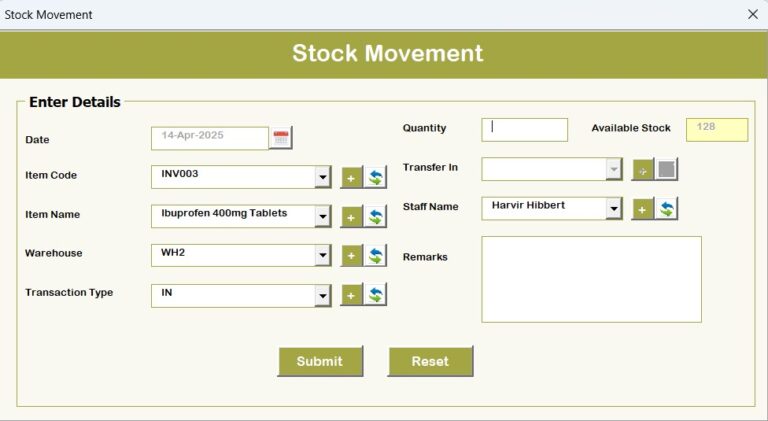Open the calendar picker beside Date
This screenshot has width=768, height=421.
pyautogui.click(x=281, y=138)
